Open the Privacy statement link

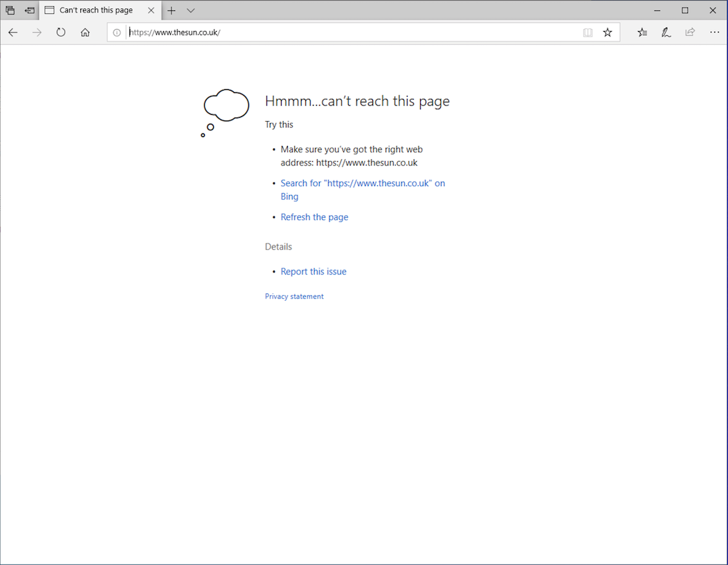coord(294,297)
